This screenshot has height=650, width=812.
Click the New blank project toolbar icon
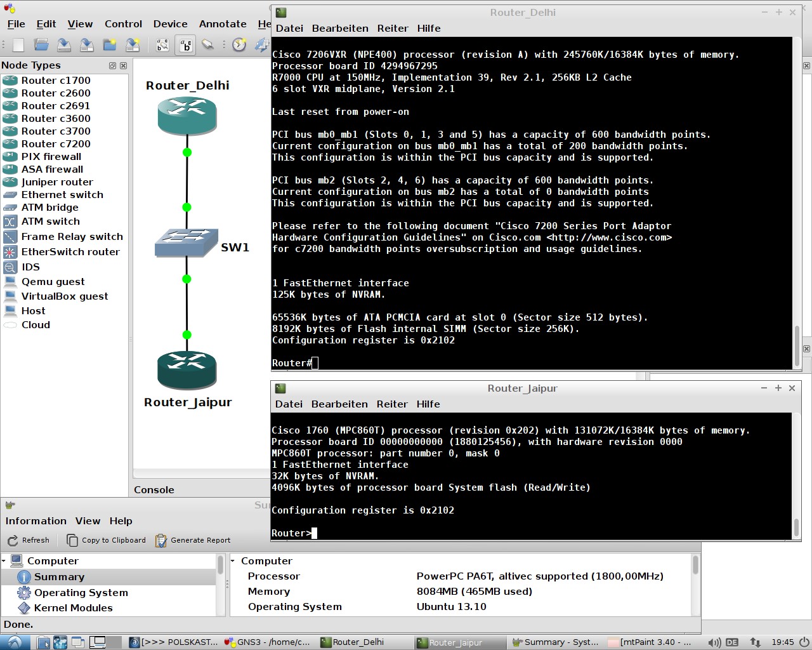coord(18,45)
